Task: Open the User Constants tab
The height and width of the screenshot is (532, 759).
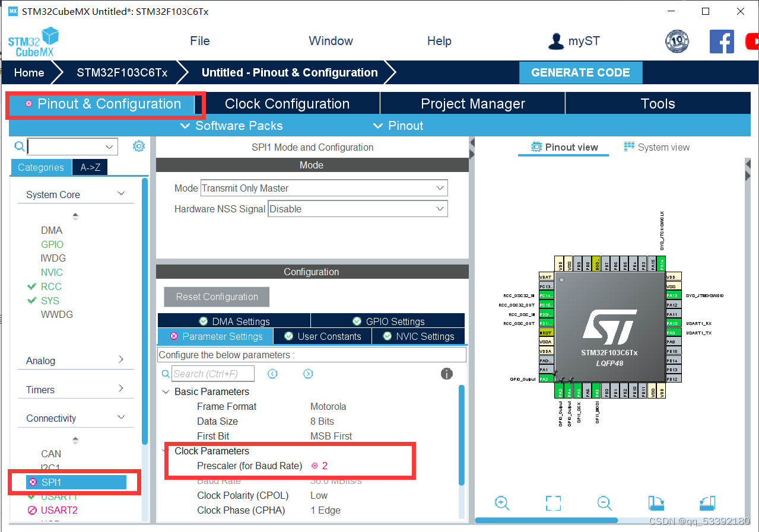Action: pos(322,336)
